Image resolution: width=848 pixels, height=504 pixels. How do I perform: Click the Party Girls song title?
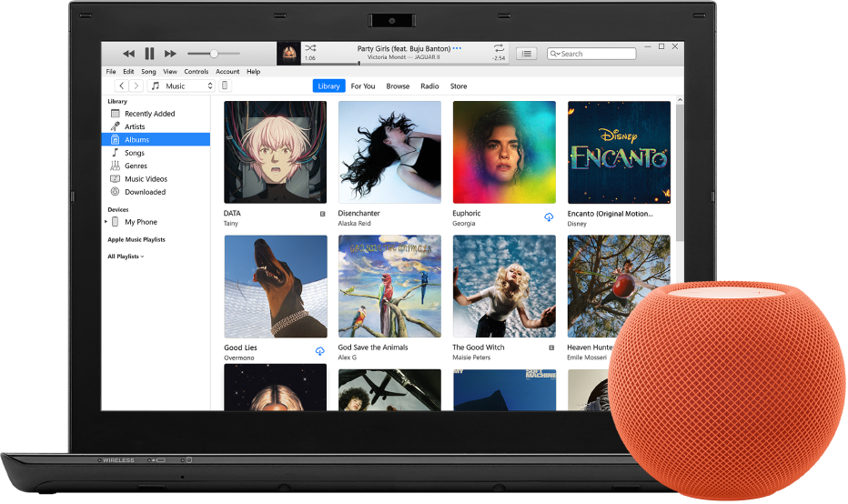click(x=404, y=48)
